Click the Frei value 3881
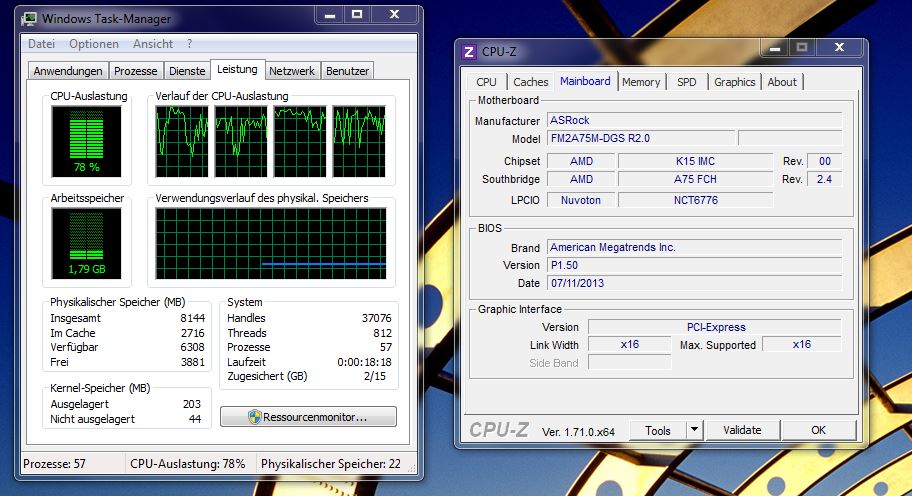The width and height of the screenshot is (912, 496). point(193,362)
